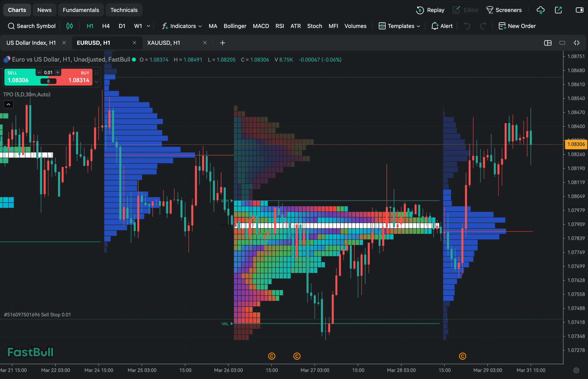This screenshot has height=379, width=588.
Task: Click the Alert bell button
Action: coord(442,26)
